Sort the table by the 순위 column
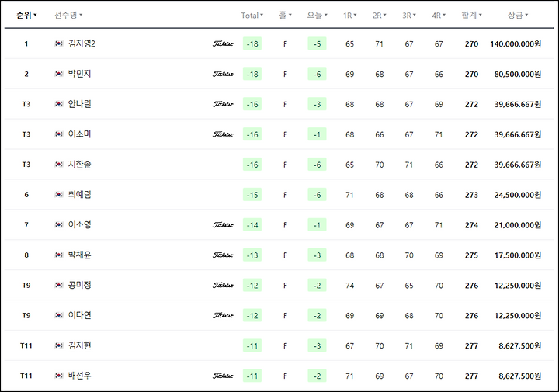 pos(26,15)
